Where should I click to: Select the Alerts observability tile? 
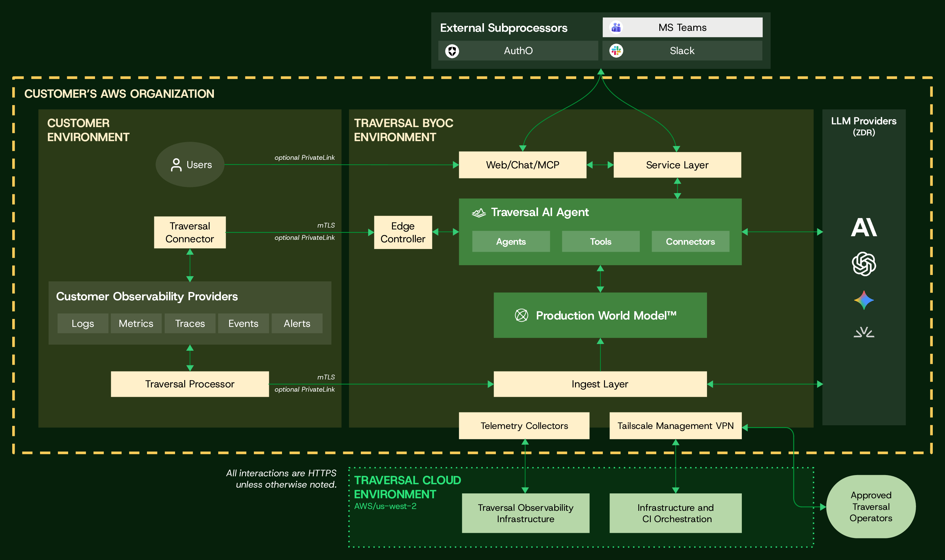coord(297,324)
